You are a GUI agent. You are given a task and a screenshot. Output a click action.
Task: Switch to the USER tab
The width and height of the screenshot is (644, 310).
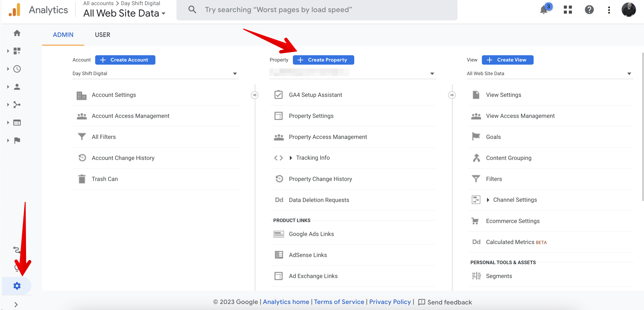click(x=103, y=35)
